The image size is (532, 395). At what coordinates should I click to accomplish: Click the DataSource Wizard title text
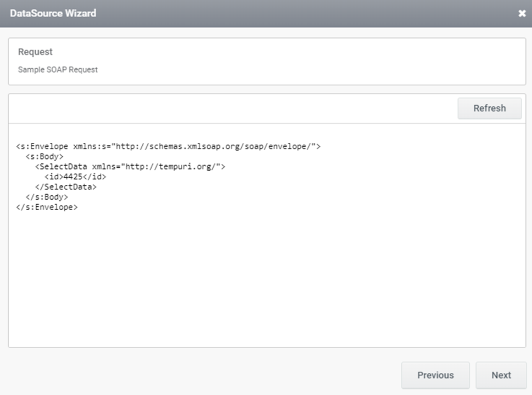click(53, 13)
